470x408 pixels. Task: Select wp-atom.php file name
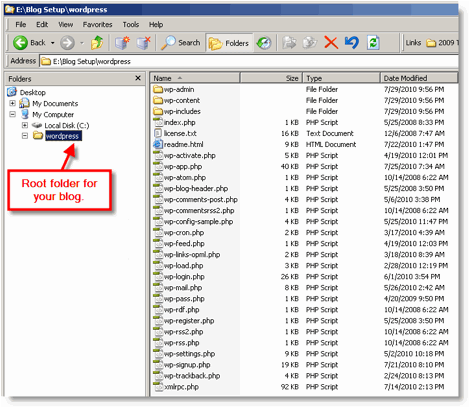coord(185,178)
